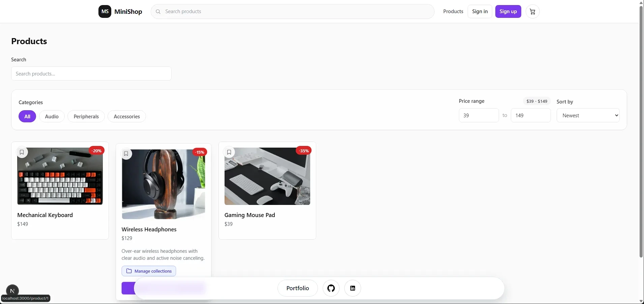Click the minimum price field showing 39
The width and height of the screenshot is (644, 304).
[479, 115]
